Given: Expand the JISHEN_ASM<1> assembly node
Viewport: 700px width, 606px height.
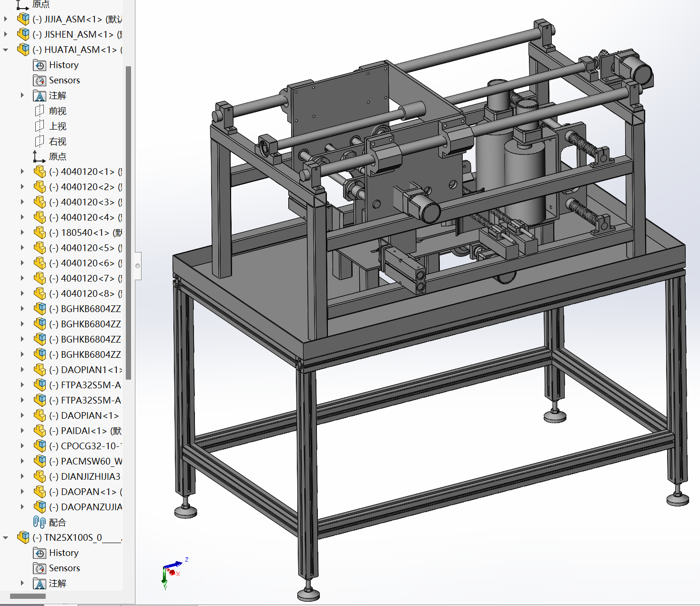Looking at the screenshot, I should tap(6, 34).
